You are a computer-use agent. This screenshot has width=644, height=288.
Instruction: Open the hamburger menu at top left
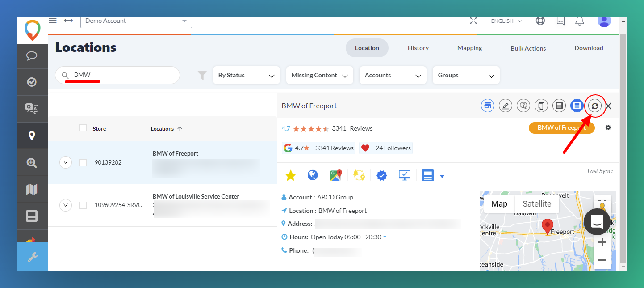point(53,21)
